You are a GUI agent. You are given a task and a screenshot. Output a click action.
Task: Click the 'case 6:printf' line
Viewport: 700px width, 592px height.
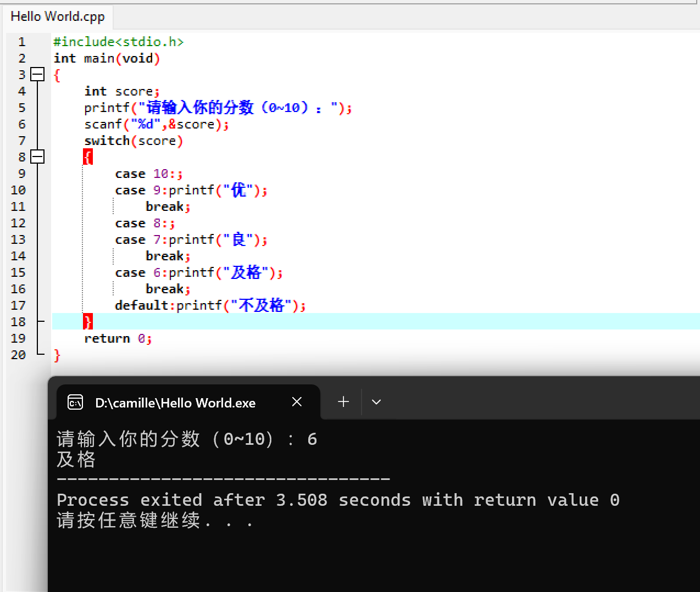[199, 272]
